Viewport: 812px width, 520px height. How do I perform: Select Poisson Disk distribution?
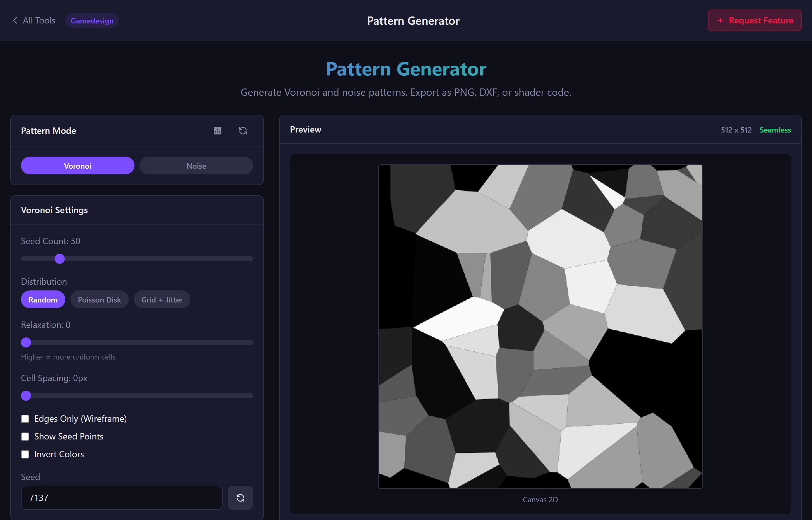coord(99,299)
